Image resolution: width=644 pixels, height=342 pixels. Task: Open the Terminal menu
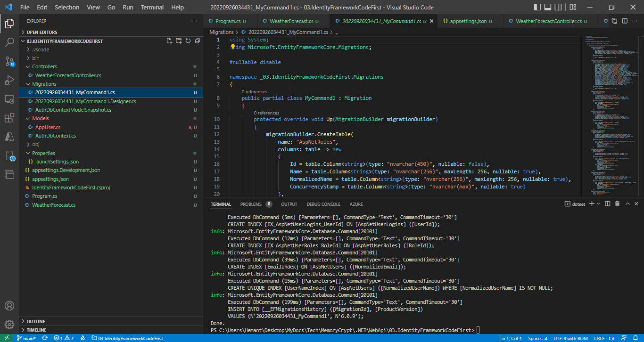click(x=152, y=8)
